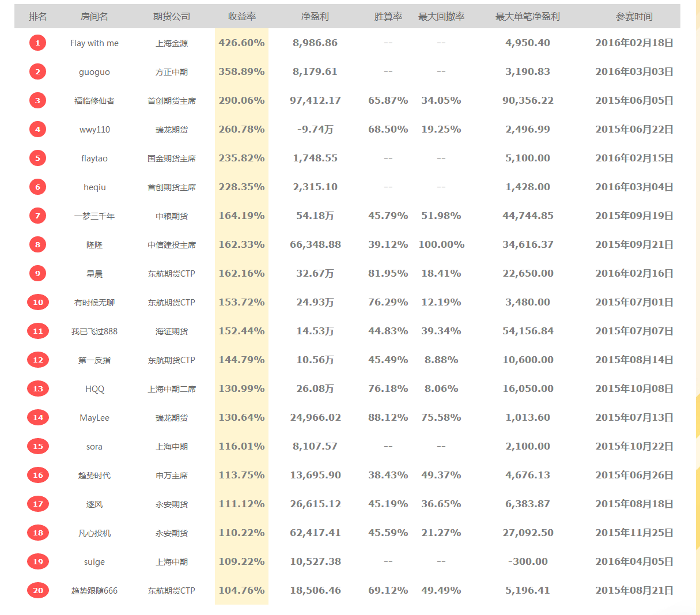
Task: Click the 胜算率 column header
Action: 388,17
